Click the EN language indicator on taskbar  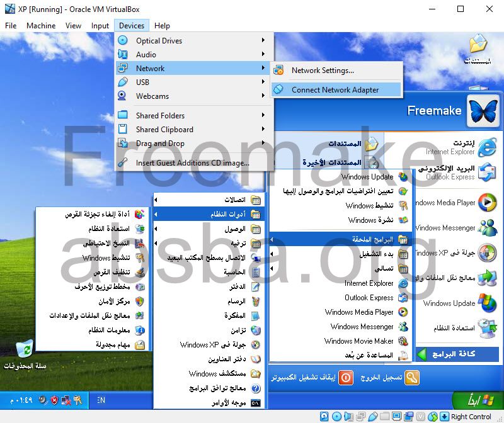(x=101, y=400)
